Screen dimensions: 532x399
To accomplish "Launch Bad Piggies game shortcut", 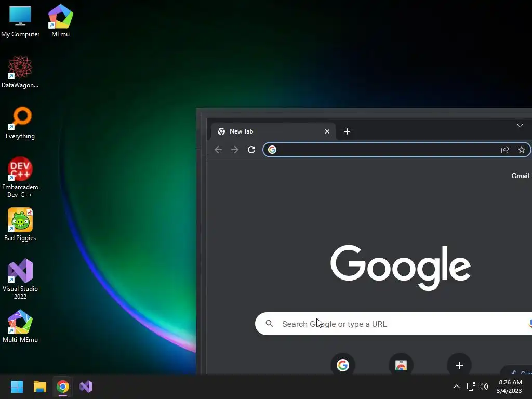I will (x=20, y=224).
